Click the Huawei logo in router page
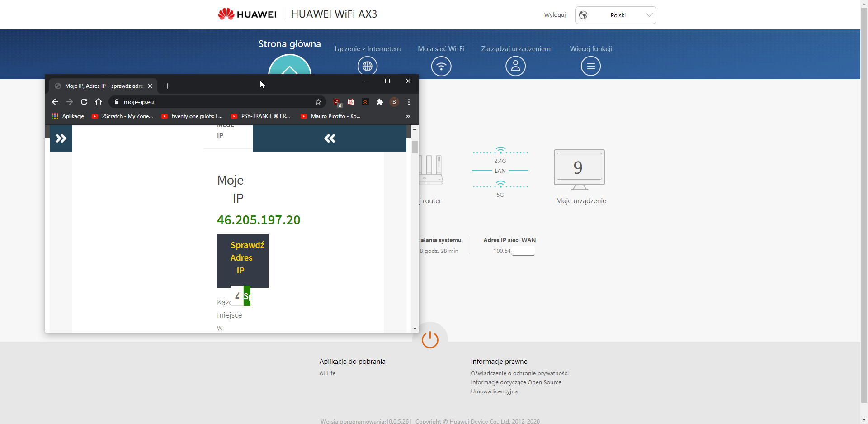This screenshot has width=868, height=424. click(247, 14)
